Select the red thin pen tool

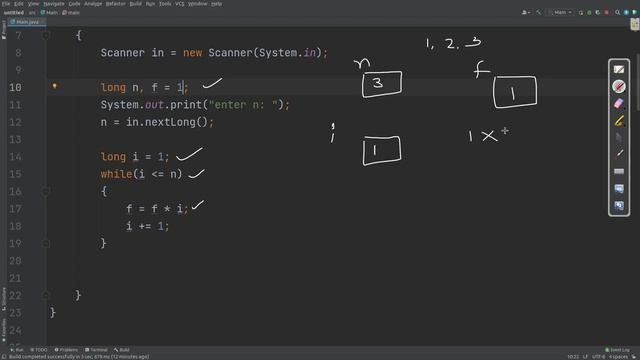619,154
